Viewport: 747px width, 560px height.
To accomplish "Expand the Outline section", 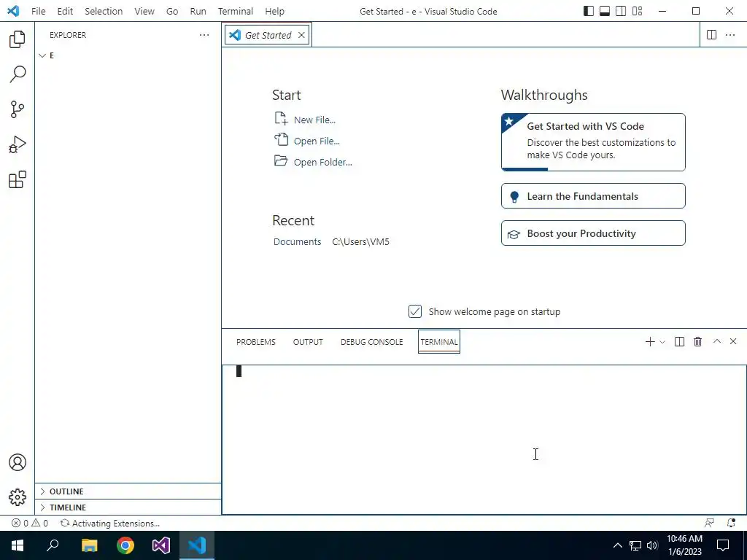I will coord(128,491).
